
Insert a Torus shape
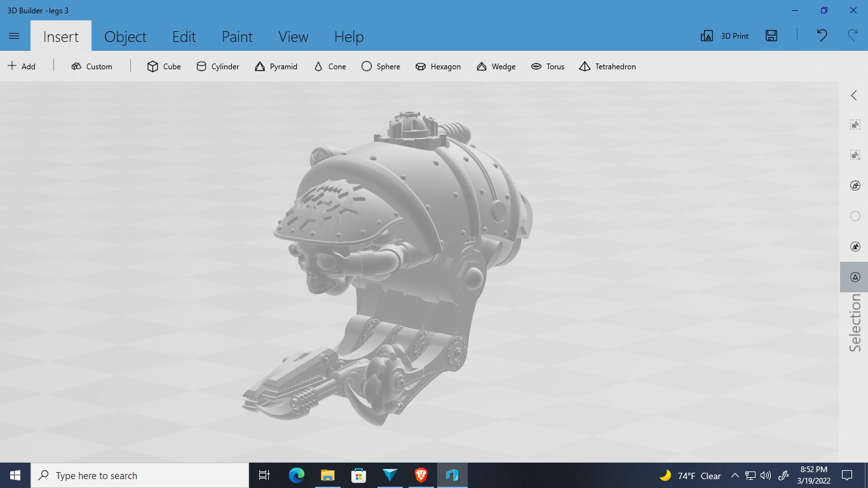tap(548, 66)
